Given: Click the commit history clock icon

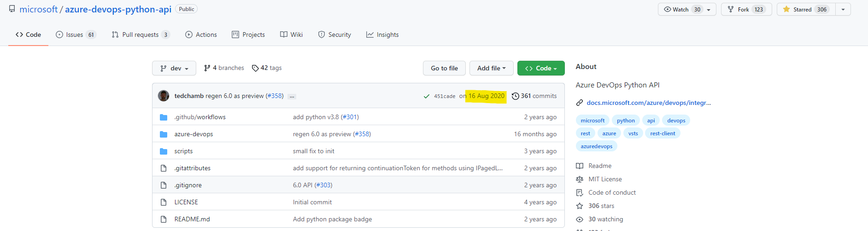Looking at the screenshot, I should (x=515, y=96).
